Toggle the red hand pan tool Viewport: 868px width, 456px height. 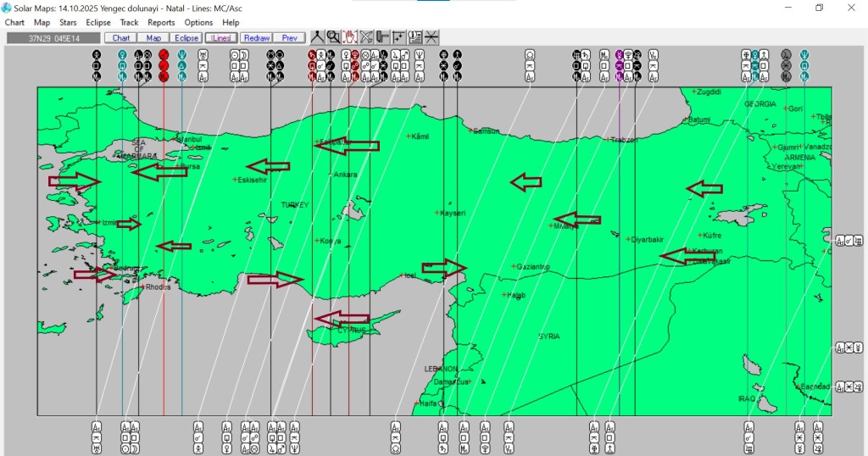[349, 37]
